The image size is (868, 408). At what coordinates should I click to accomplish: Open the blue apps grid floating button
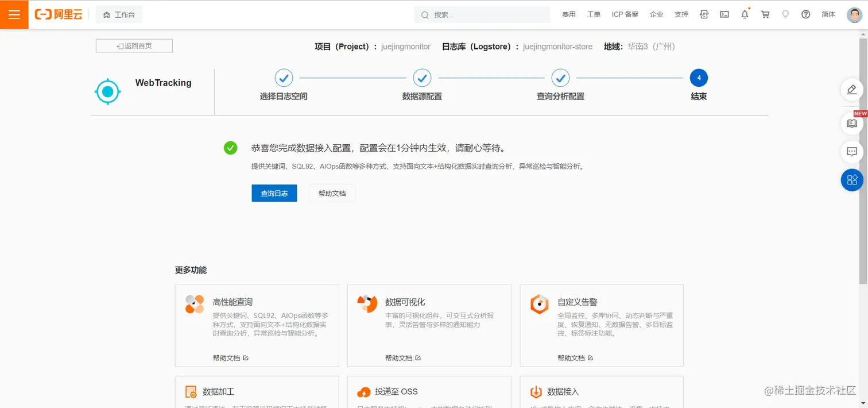point(852,180)
